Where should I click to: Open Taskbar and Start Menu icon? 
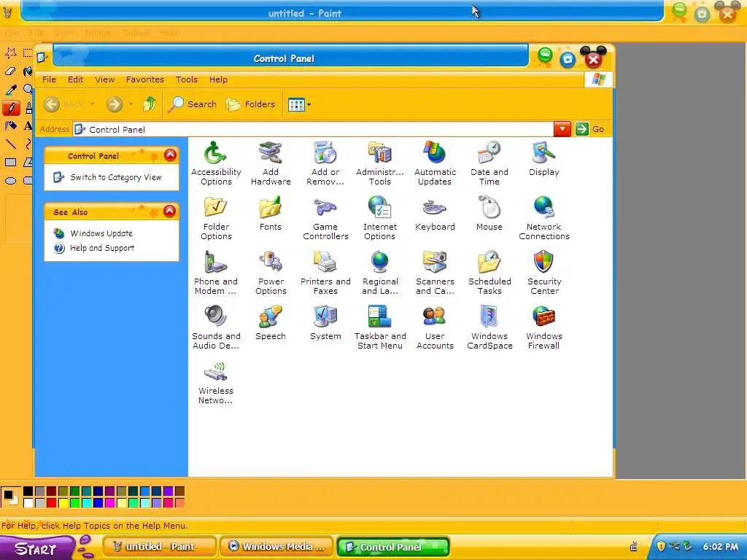click(379, 327)
